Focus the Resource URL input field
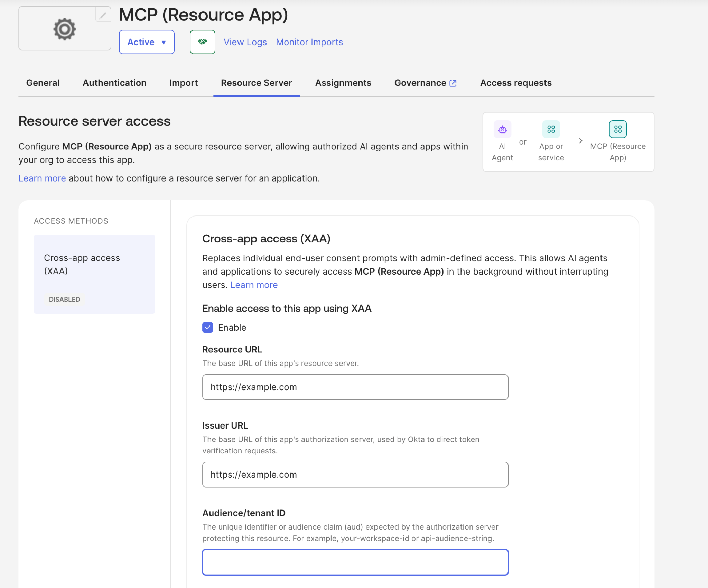The height and width of the screenshot is (588, 708). click(x=355, y=387)
